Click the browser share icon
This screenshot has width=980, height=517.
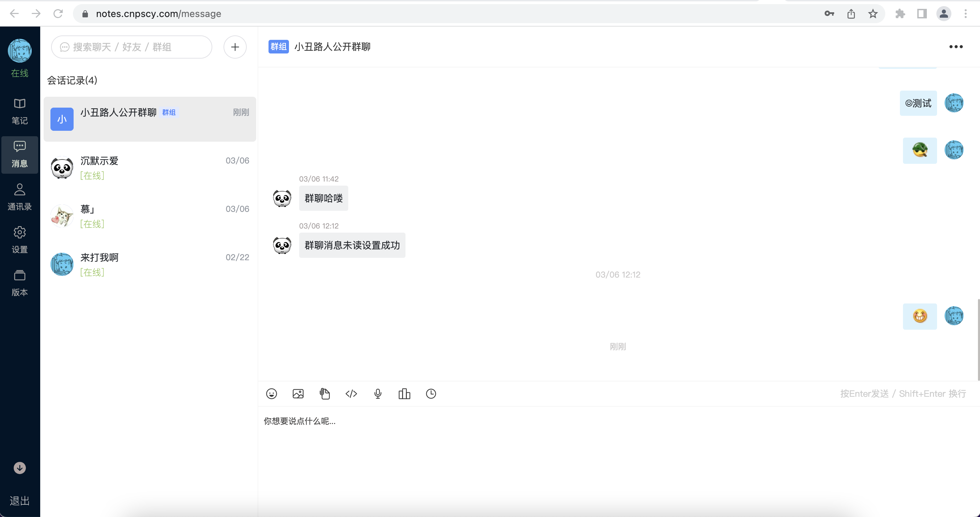click(851, 14)
